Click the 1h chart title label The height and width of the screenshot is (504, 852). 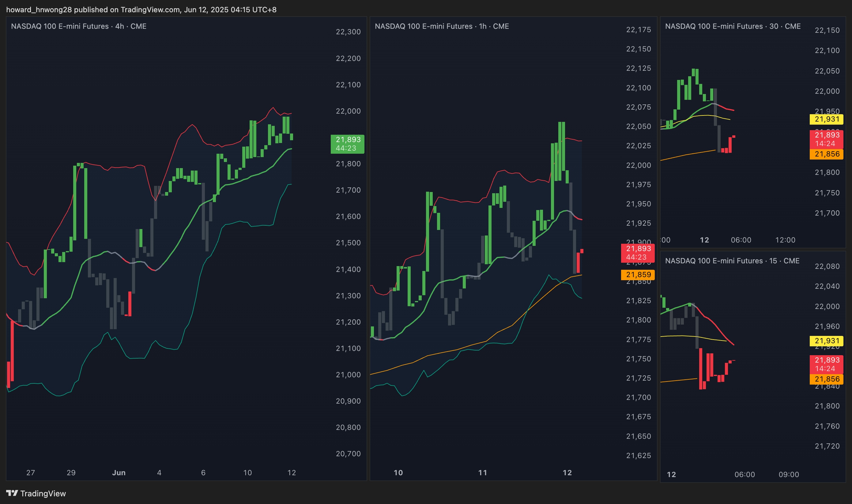click(x=441, y=26)
